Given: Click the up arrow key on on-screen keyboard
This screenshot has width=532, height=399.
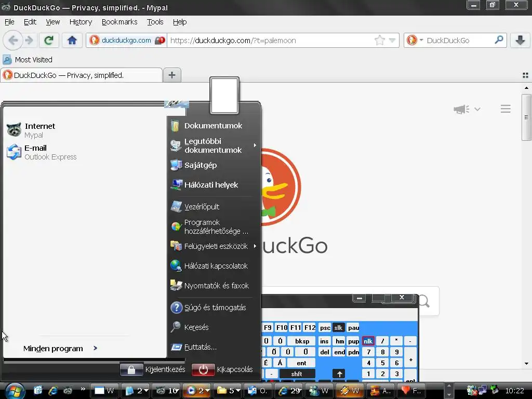Looking at the screenshot, I should pyautogui.click(x=339, y=374).
